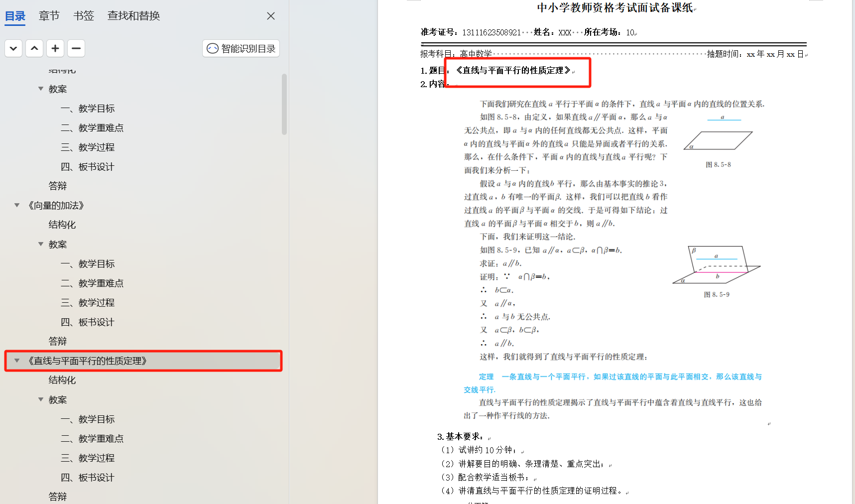
Task: Jump to 结构化 under 《向量的加法》
Action: 62,225
